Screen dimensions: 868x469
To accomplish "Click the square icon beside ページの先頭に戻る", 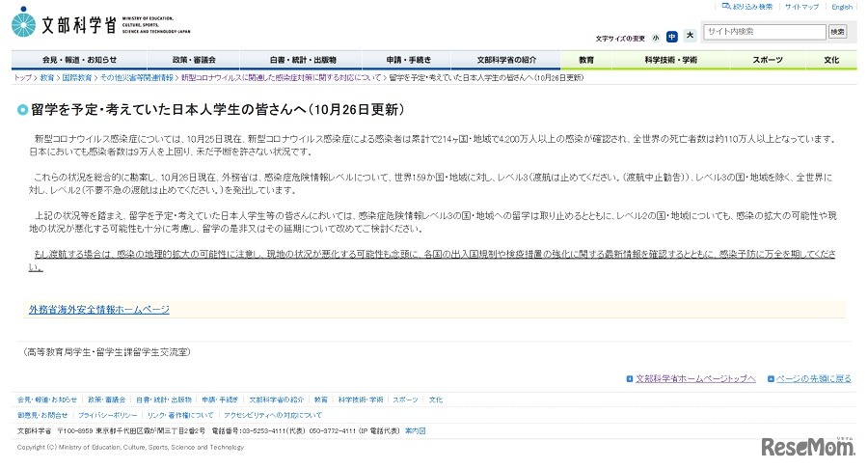I will [771, 378].
